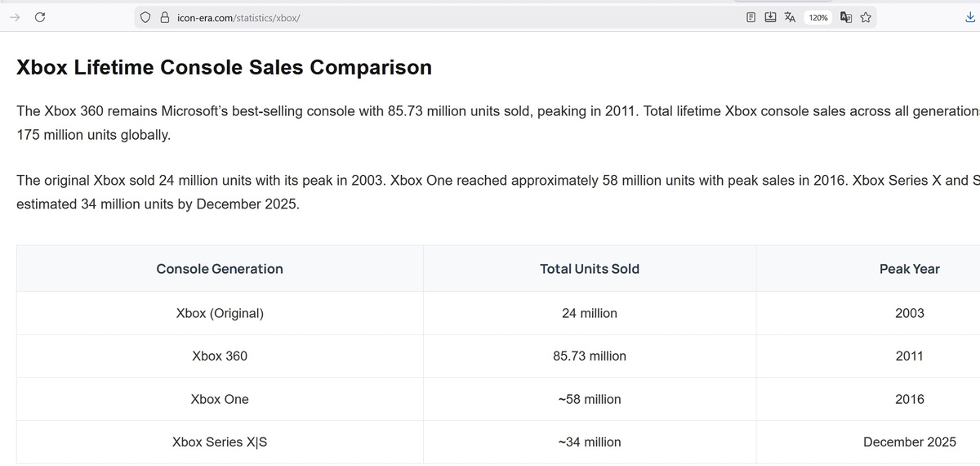Click the Console Generation column header
Screen dimensions: 980x466
click(220, 269)
